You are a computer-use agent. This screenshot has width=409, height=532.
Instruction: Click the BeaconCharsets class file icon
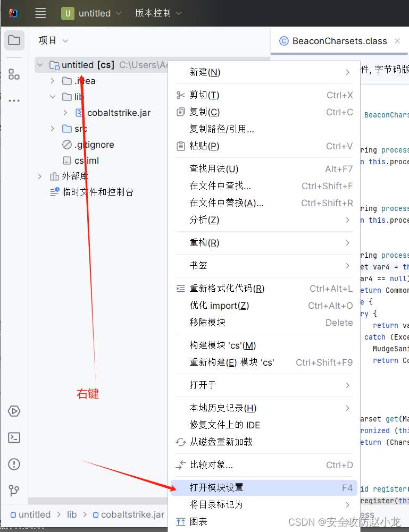(284, 41)
